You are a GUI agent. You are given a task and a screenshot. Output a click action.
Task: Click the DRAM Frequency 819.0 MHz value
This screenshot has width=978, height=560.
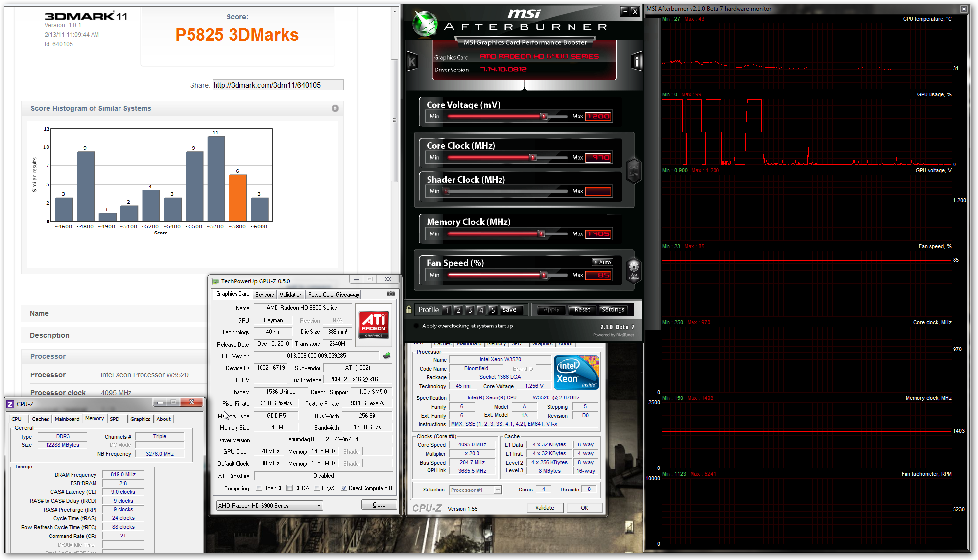click(123, 474)
